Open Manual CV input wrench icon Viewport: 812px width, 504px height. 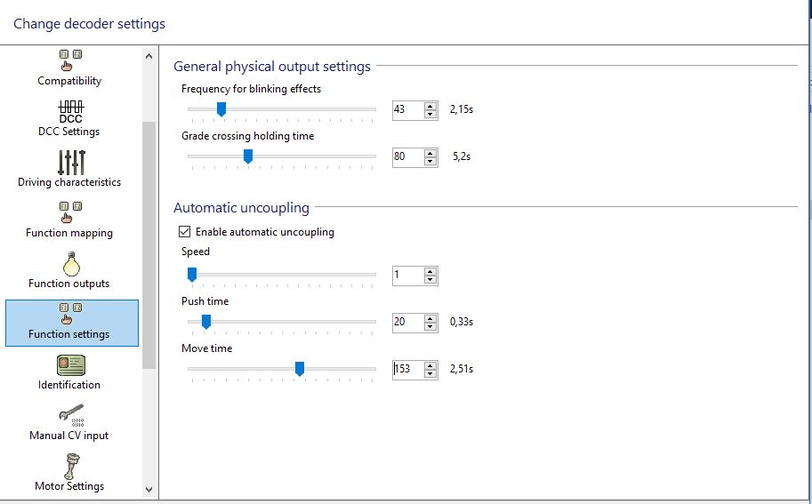click(x=71, y=415)
